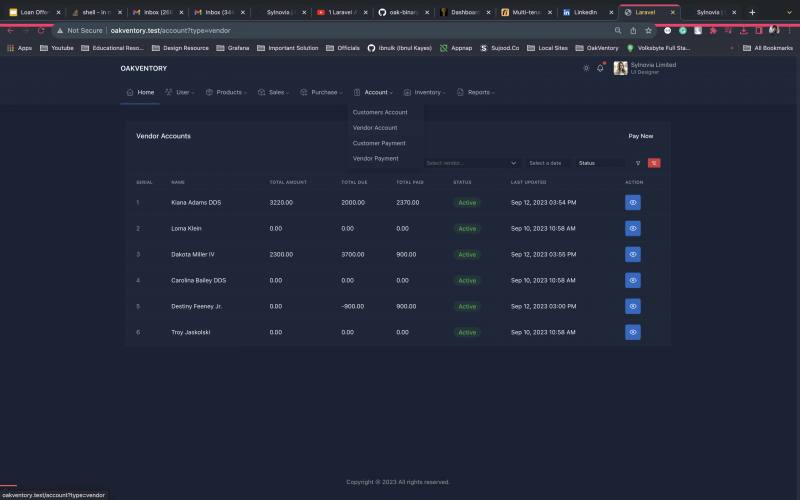Open the media control playlist icon
Viewport: 800px width, 500px height.
click(x=729, y=31)
